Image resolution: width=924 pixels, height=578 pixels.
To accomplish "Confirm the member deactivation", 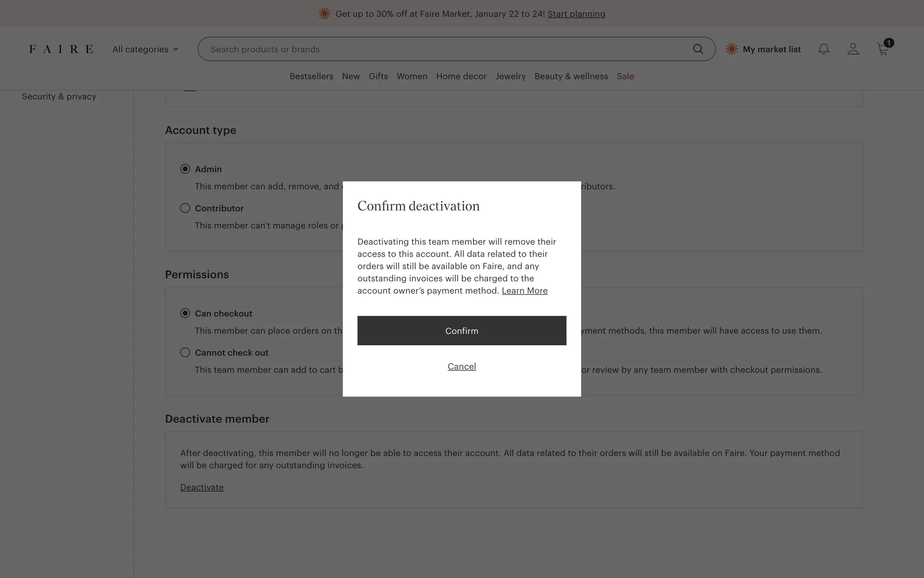I will [462, 331].
